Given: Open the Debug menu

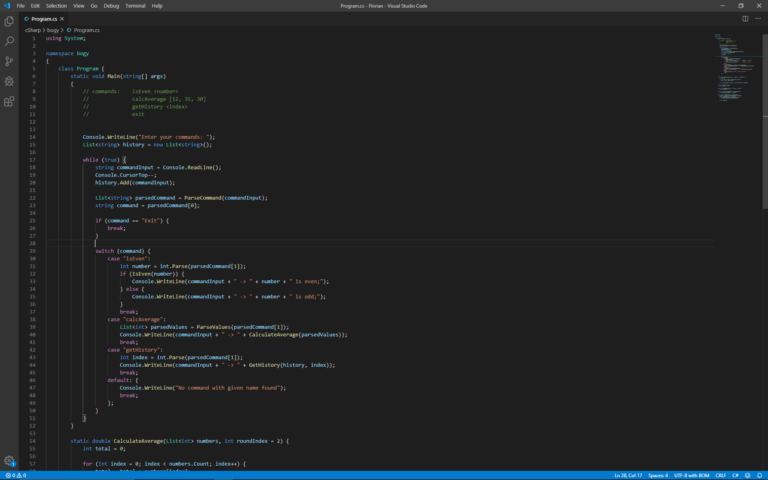Looking at the screenshot, I should (x=110, y=5).
